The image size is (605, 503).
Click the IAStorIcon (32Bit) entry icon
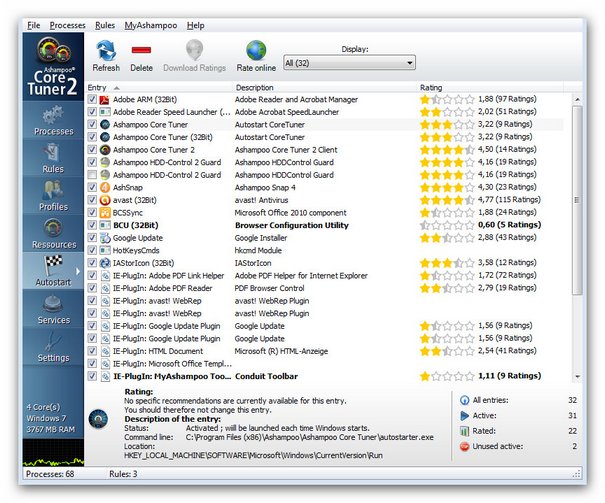point(105,263)
